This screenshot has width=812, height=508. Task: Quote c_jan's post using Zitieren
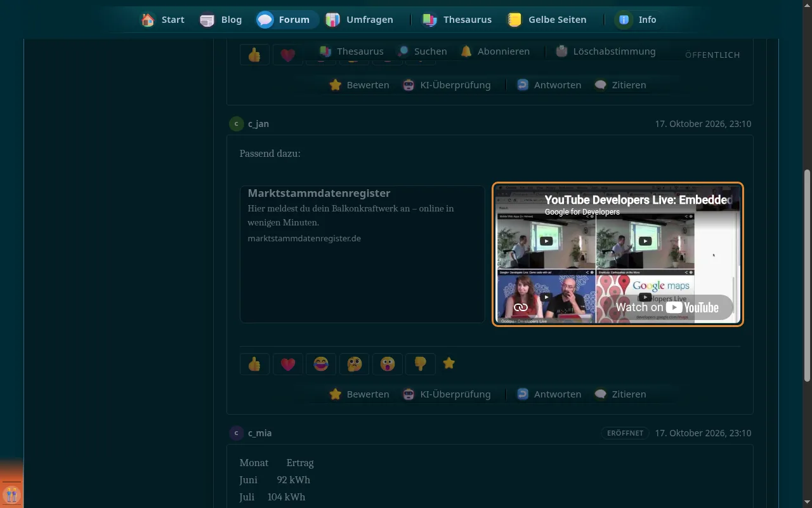tap(620, 394)
